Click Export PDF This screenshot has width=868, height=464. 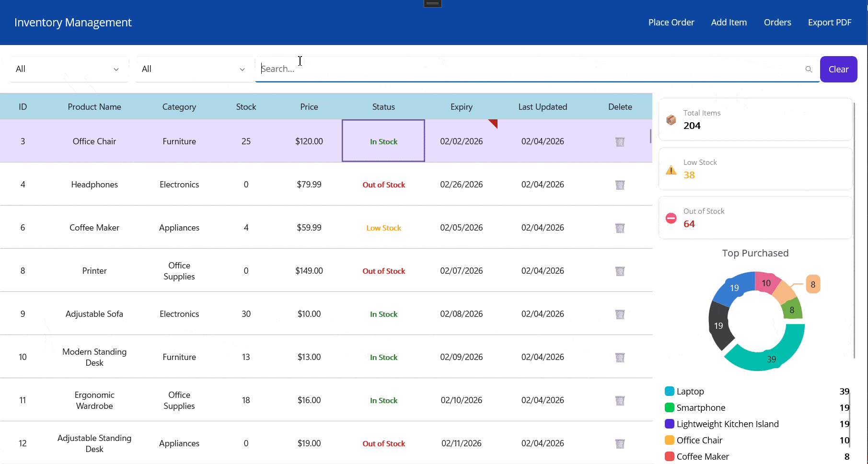[830, 22]
